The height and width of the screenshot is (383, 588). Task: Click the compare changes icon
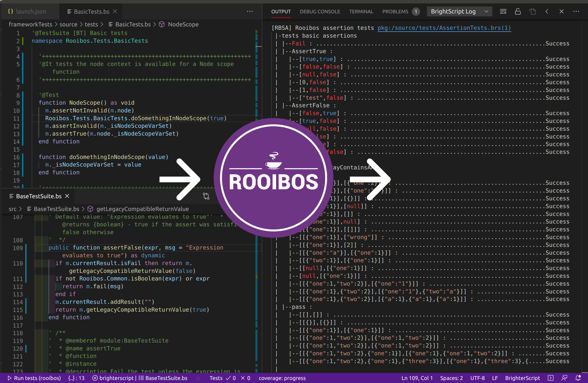coord(206,196)
